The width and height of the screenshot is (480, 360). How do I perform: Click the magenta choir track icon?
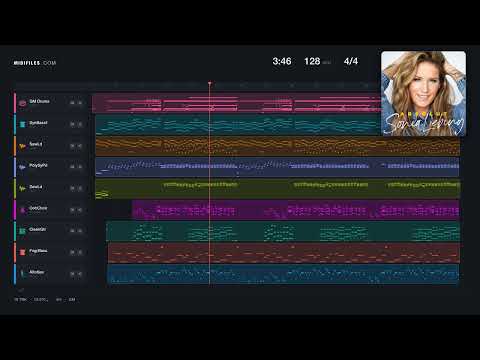(x=23, y=210)
